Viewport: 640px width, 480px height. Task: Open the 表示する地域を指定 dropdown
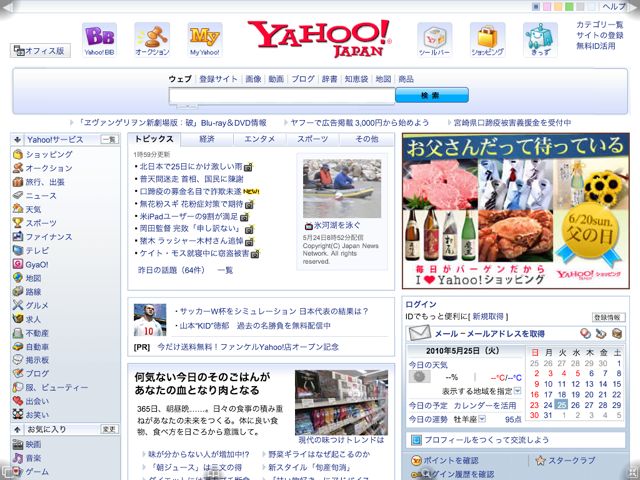(517, 391)
